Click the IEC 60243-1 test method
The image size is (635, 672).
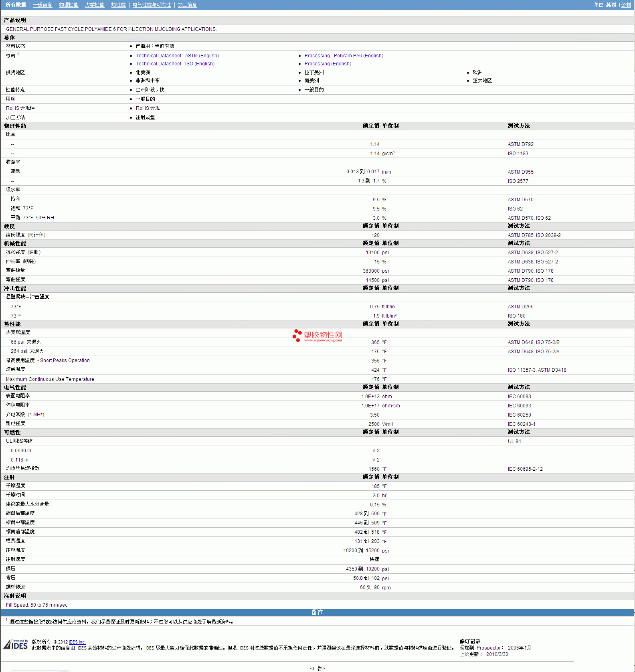(521, 424)
